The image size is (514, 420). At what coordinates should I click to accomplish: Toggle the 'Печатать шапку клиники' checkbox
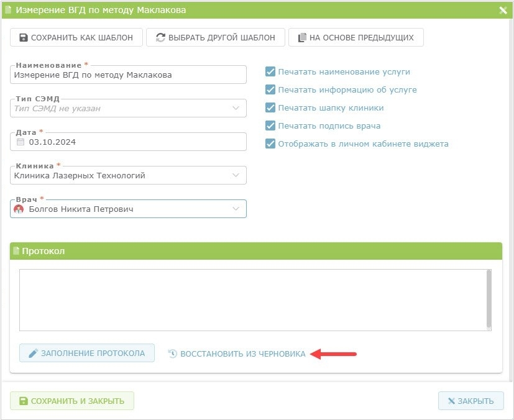(x=270, y=107)
